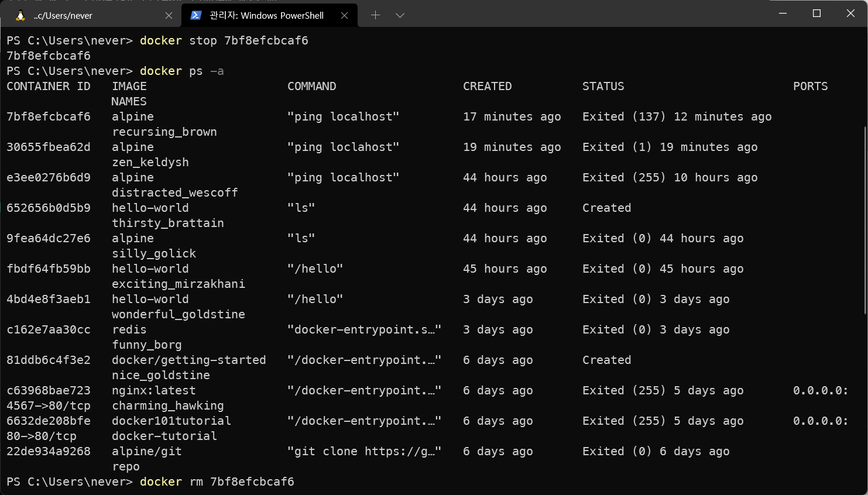Open a new terminal tab
This screenshot has height=495, width=868.
[x=375, y=15]
